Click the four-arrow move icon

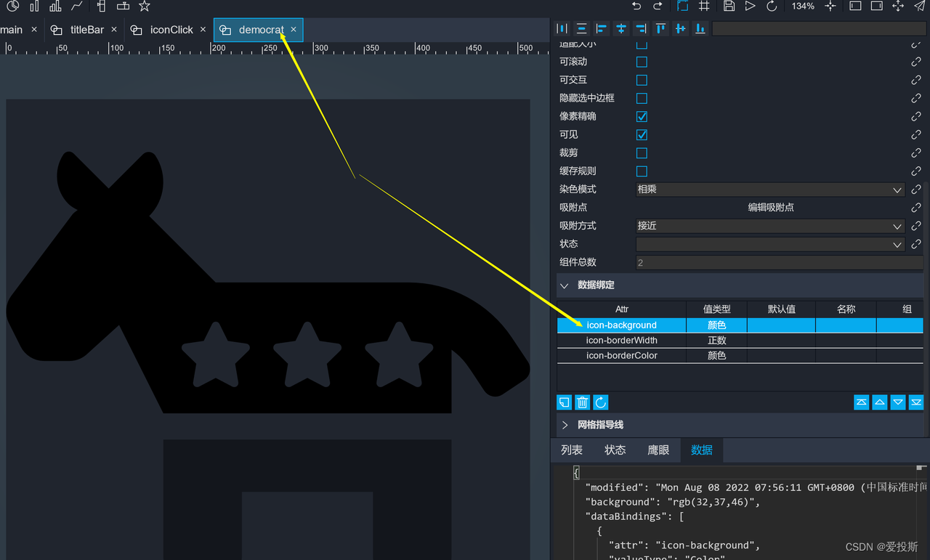(898, 6)
